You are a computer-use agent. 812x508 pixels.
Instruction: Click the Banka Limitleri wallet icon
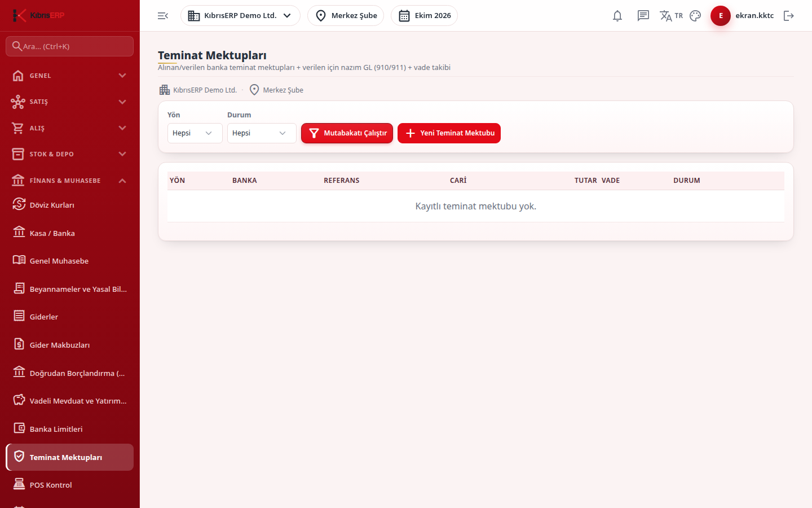(19, 428)
